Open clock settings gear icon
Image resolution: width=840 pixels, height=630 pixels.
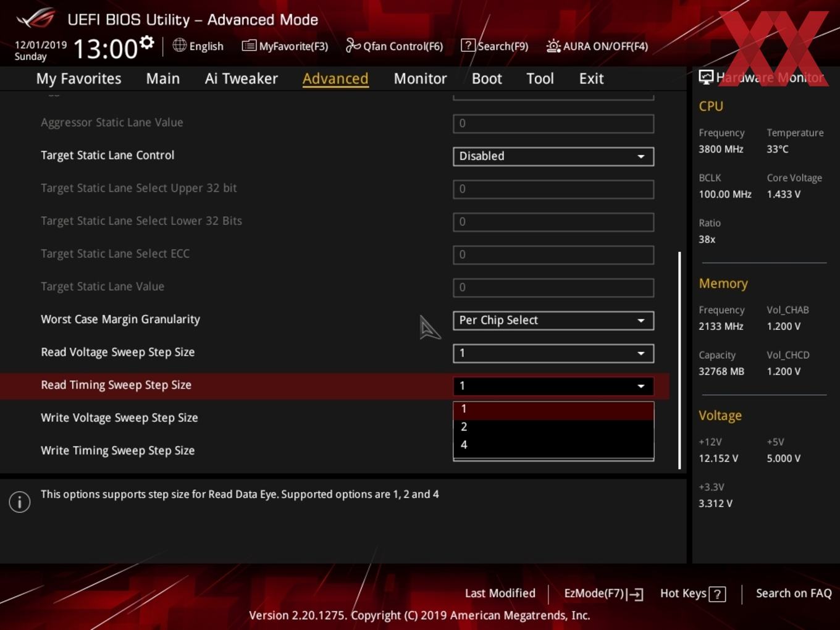146,42
